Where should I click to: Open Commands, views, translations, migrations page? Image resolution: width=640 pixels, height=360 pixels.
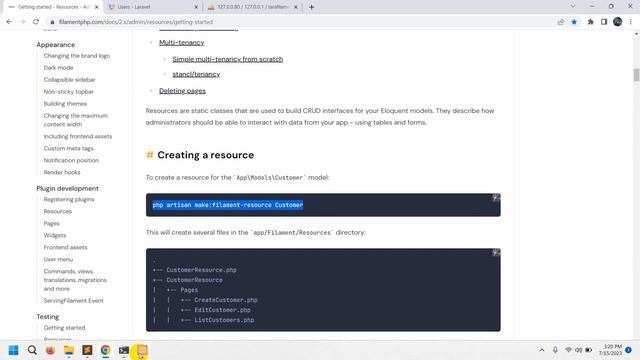75,280
